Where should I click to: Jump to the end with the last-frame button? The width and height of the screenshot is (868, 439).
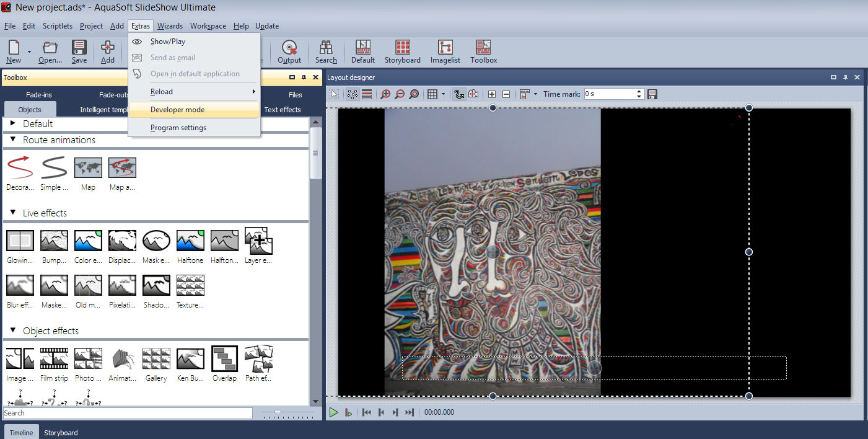click(409, 412)
